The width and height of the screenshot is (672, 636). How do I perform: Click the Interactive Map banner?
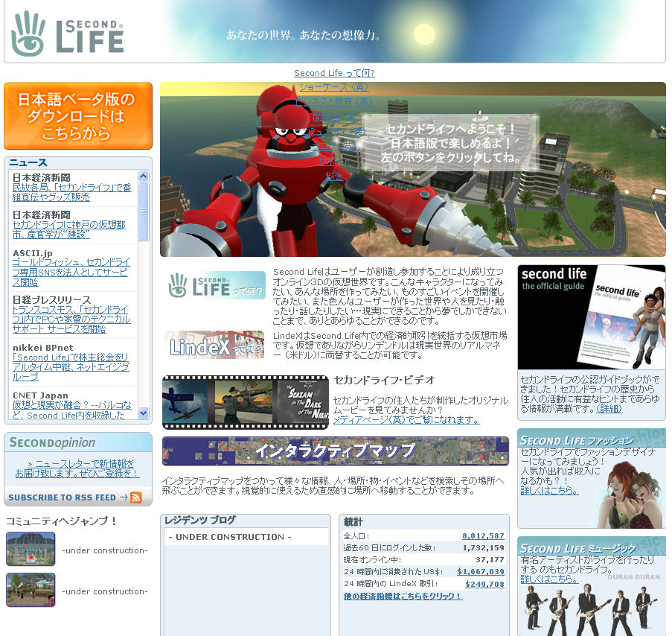[335, 451]
